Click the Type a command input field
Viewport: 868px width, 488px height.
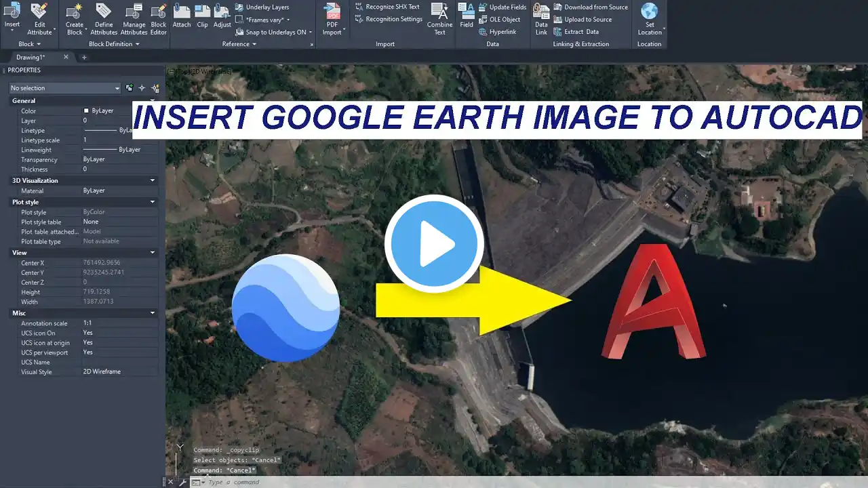529,482
